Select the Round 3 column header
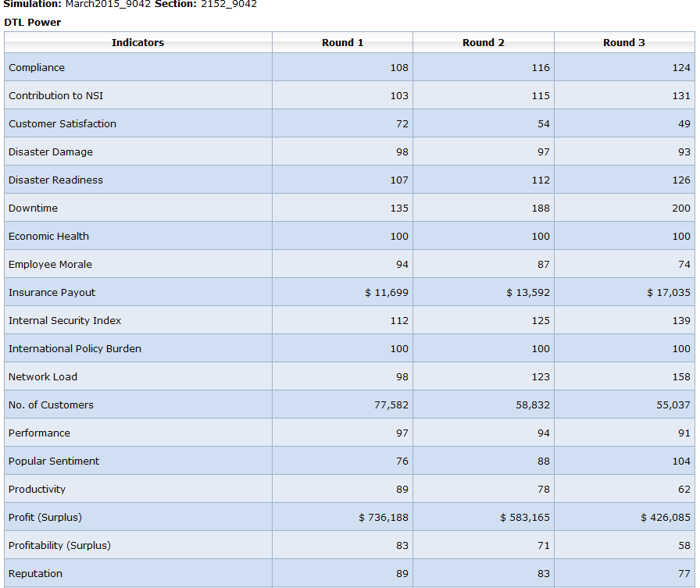The width and height of the screenshot is (700, 588). [x=623, y=42]
